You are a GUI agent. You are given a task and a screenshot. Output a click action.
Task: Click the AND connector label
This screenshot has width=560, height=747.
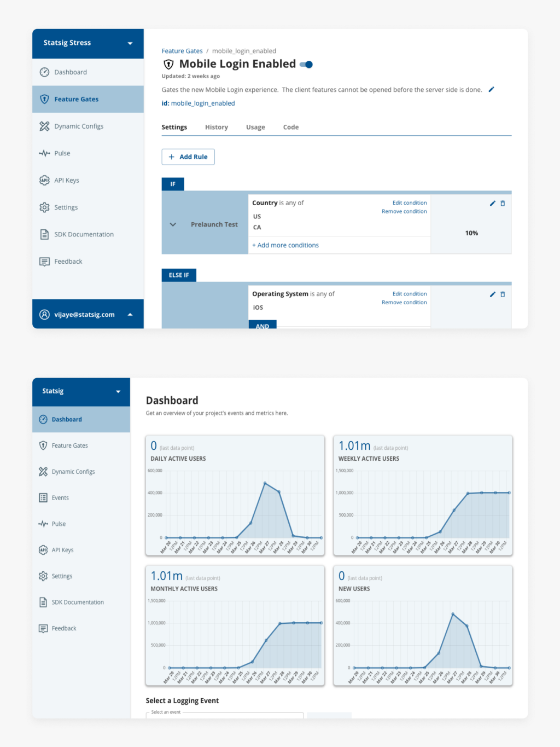(262, 325)
